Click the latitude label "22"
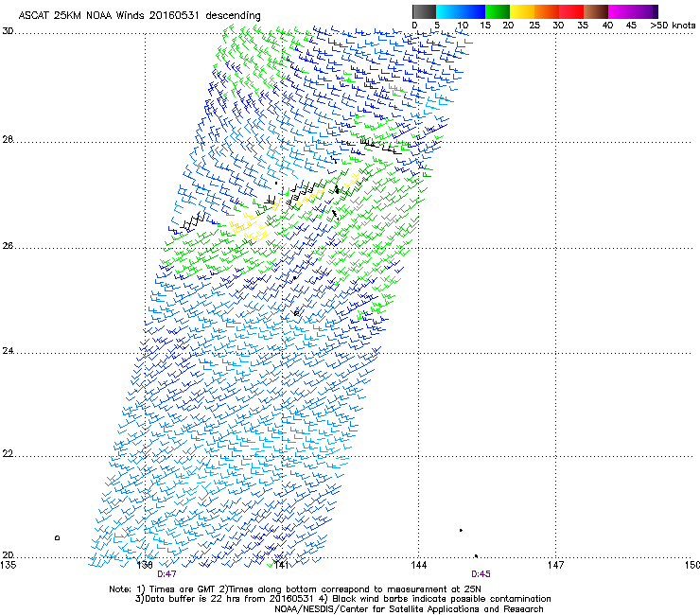 8,454
